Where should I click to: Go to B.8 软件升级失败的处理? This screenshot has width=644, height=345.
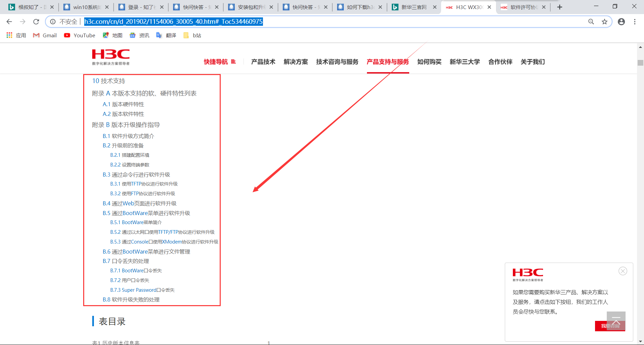[131, 299]
